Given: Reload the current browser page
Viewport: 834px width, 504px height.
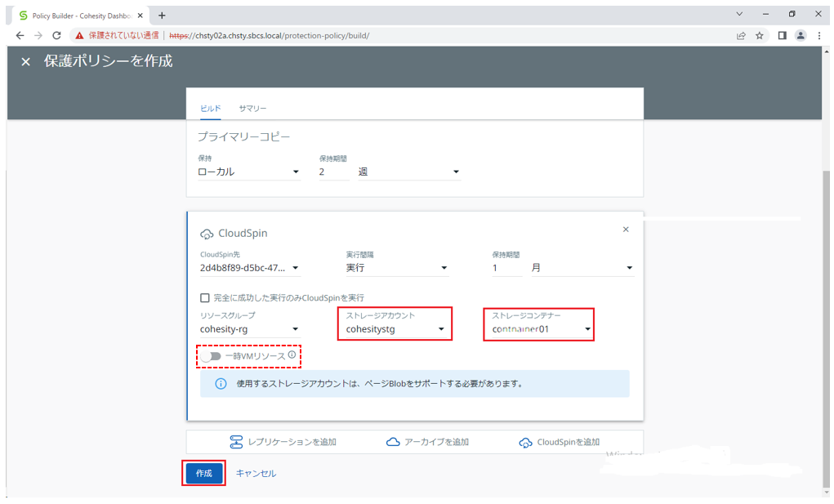Looking at the screenshot, I should 56,36.
